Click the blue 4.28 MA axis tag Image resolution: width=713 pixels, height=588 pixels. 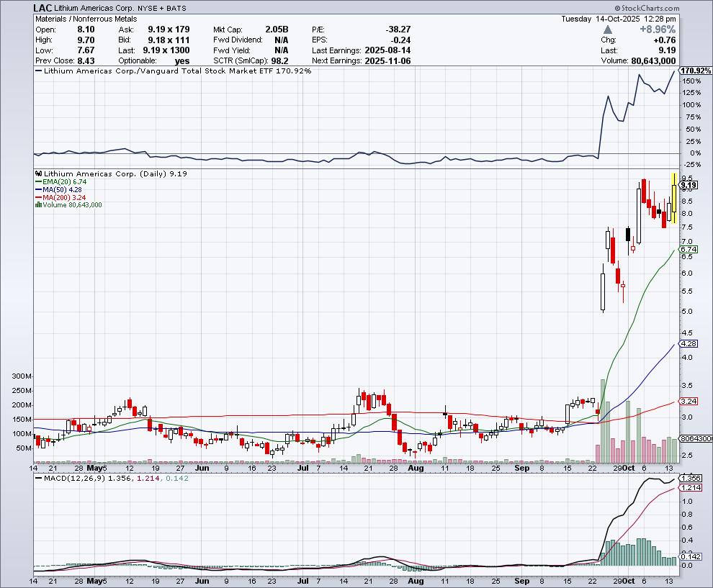click(x=689, y=343)
